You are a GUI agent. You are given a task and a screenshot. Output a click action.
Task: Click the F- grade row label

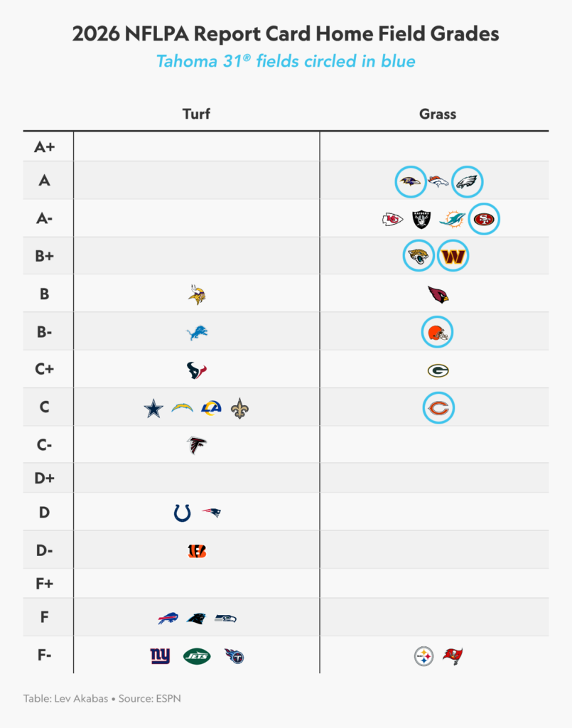(x=44, y=655)
